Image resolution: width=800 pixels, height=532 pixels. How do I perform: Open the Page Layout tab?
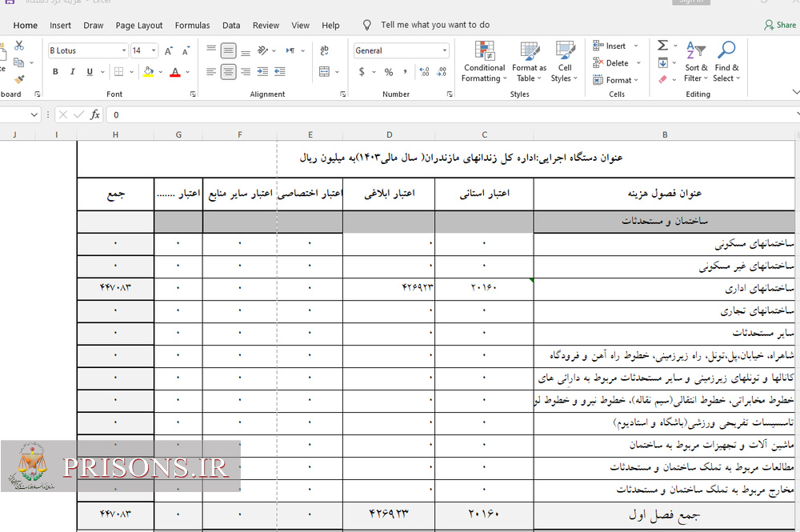(139, 26)
